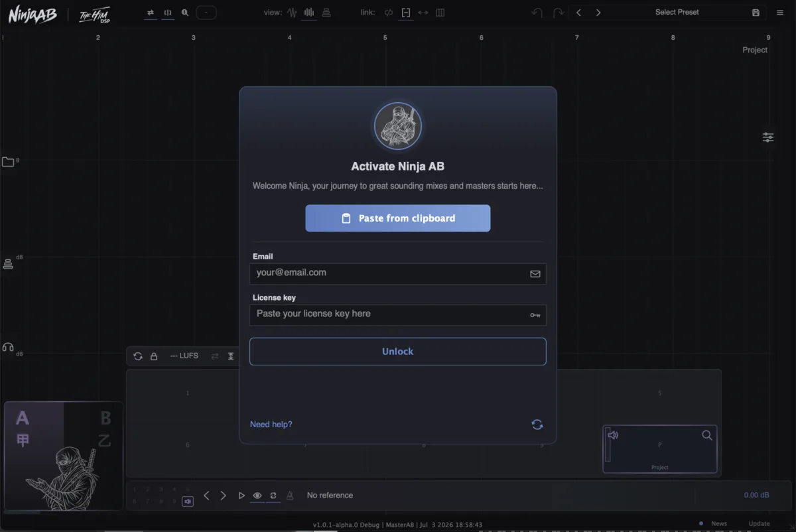Adjust the Project slot volume slider
Screen dimensions: 796x532
point(608,445)
